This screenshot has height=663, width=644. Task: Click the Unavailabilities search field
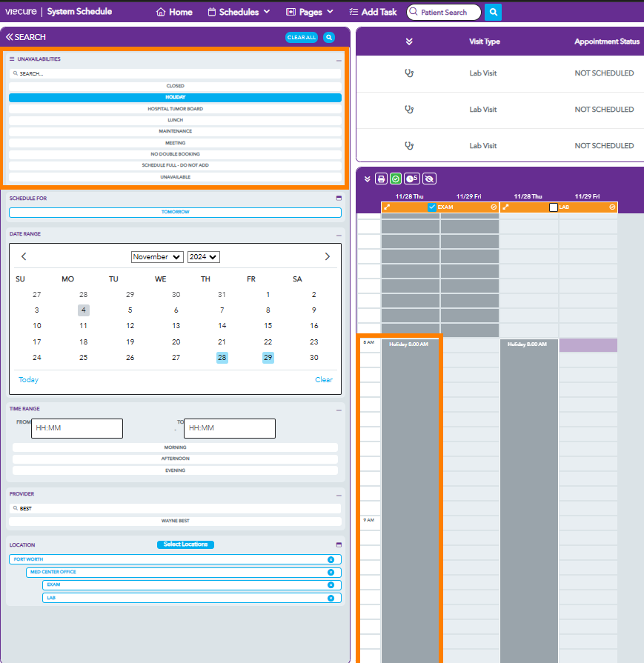point(175,73)
